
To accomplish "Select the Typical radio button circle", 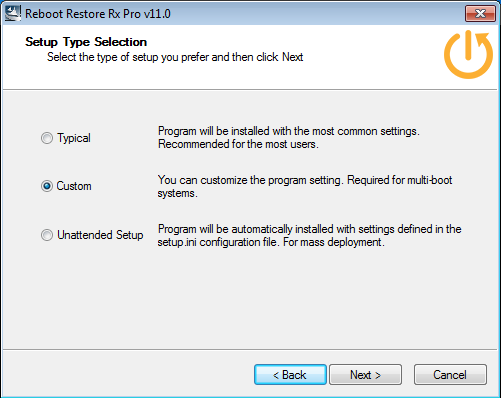I will coord(47,138).
